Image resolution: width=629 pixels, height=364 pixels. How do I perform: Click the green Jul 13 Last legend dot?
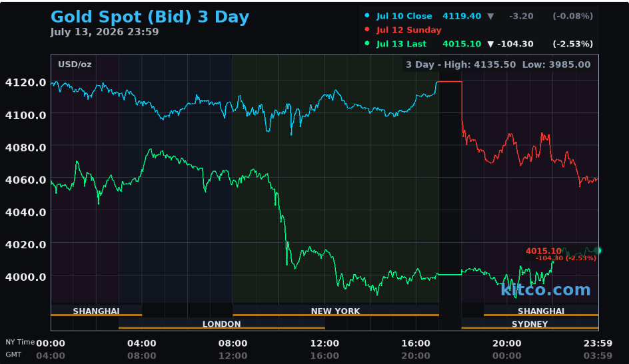(366, 43)
